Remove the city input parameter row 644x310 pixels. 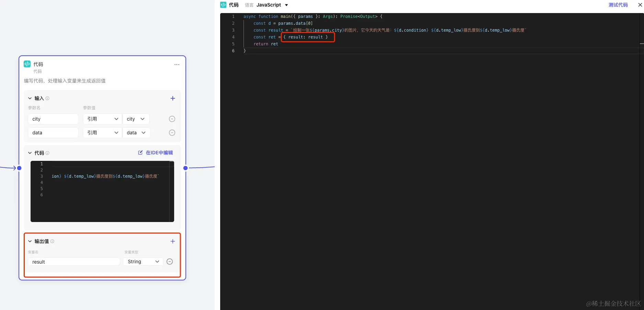[172, 119]
